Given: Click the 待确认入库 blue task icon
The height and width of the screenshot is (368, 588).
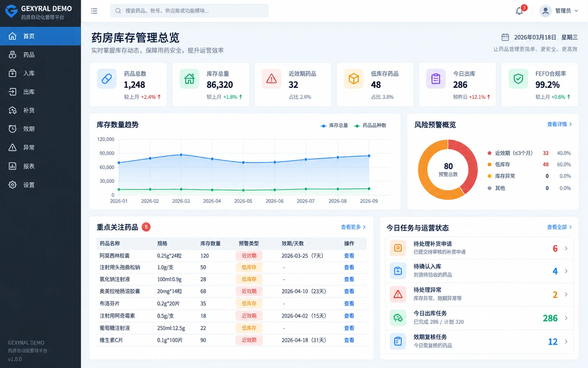Looking at the screenshot, I should [398, 271].
